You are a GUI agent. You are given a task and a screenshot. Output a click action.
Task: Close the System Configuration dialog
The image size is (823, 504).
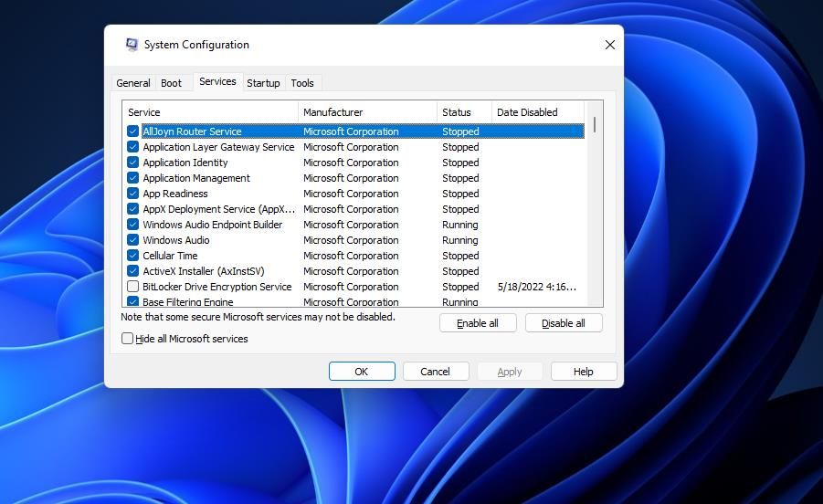point(610,45)
